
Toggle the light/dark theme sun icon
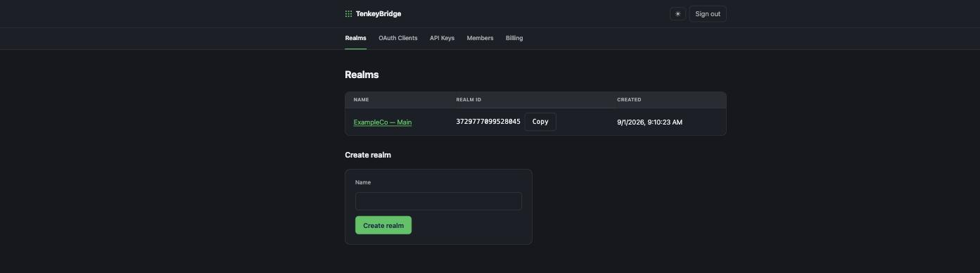point(677,14)
